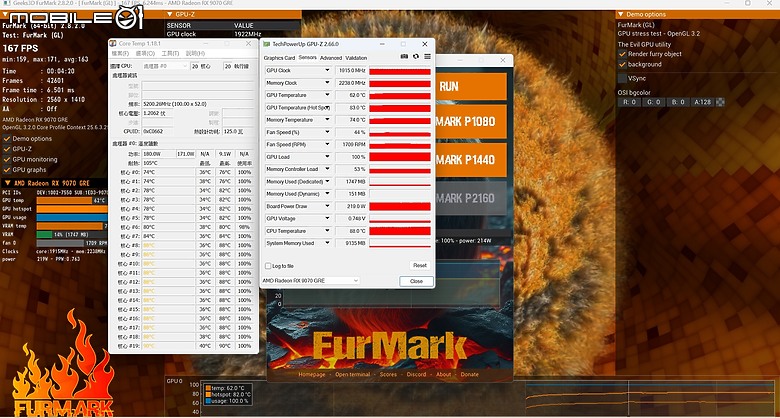Click the 125.0 TDP value in Core Temp
The image size is (780, 418).
239,131
